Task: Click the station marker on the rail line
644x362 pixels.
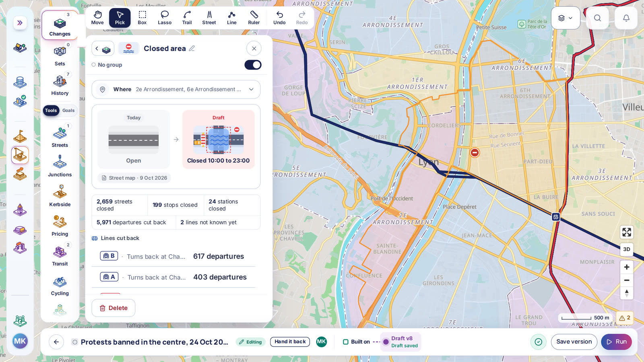Action: coord(556,217)
